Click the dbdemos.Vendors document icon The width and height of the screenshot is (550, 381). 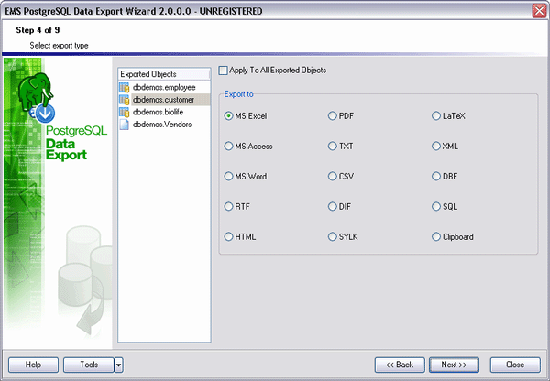click(x=124, y=124)
